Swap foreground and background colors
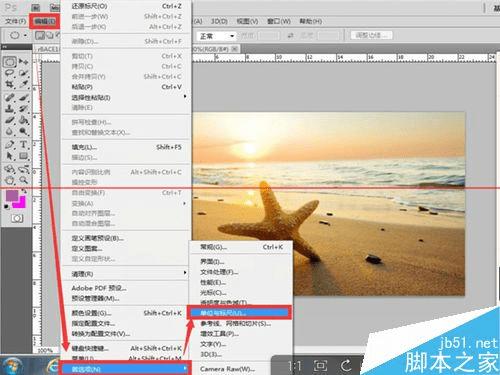 pos(24,191)
